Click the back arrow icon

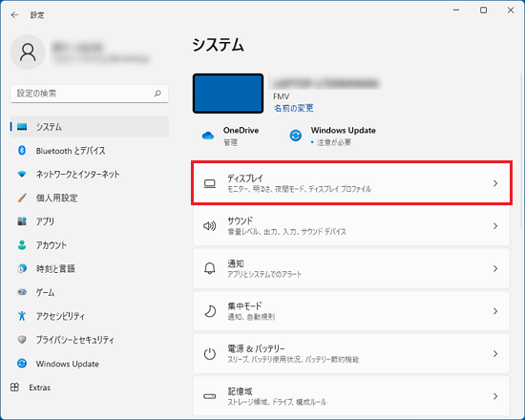14,14
